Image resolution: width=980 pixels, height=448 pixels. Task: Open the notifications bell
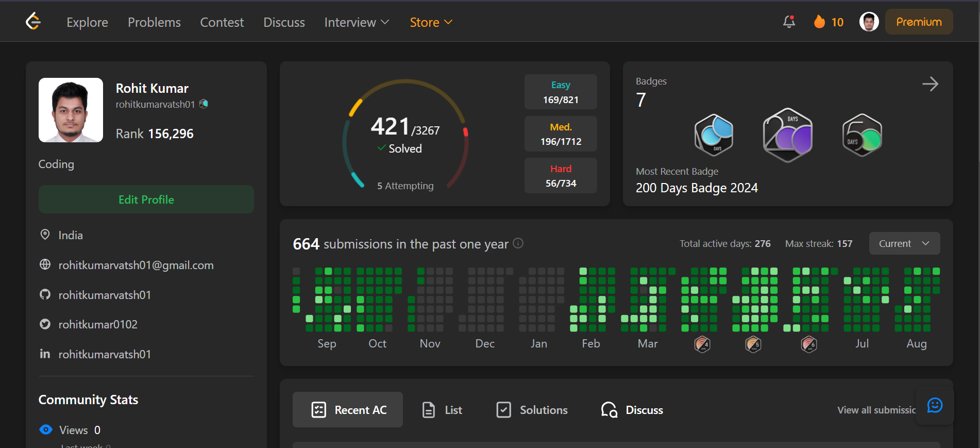click(789, 22)
